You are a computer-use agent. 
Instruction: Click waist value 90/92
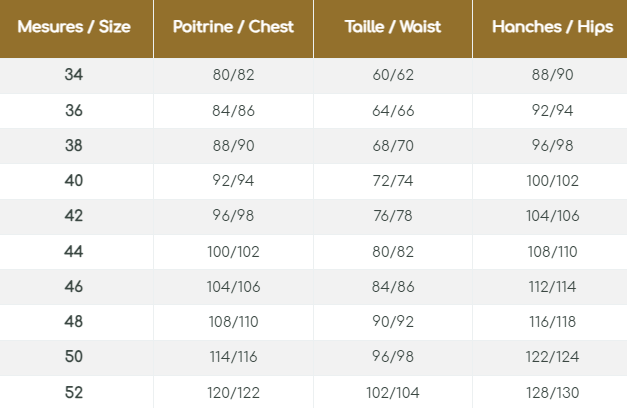pyautogui.click(x=393, y=321)
